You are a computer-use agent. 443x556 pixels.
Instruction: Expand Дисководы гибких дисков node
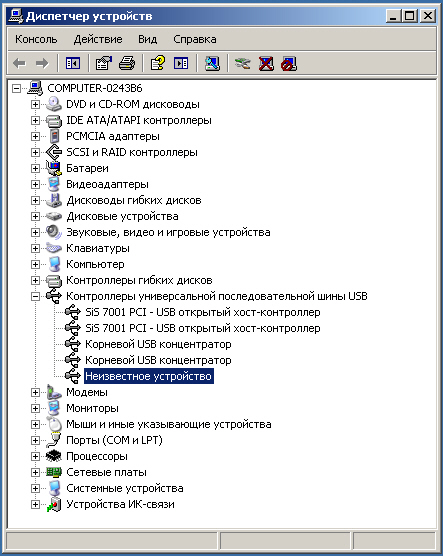click(35, 200)
